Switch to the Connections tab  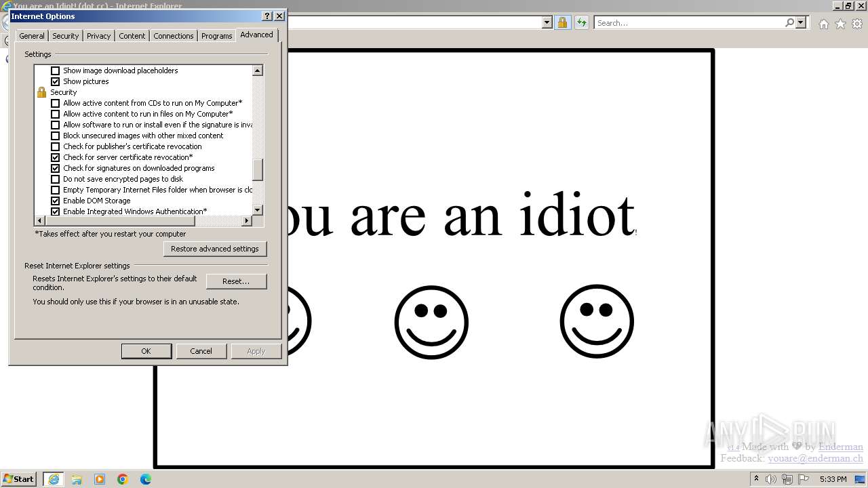click(174, 36)
